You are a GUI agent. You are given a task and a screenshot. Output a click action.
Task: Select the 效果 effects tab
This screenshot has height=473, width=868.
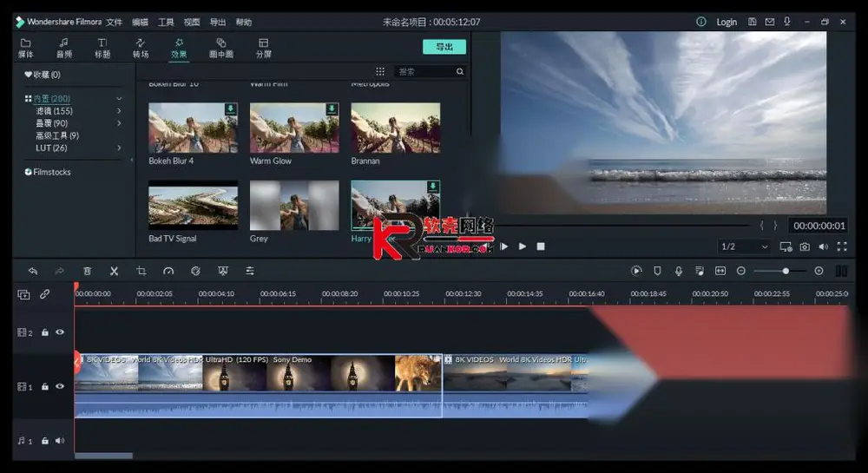point(179,48)
